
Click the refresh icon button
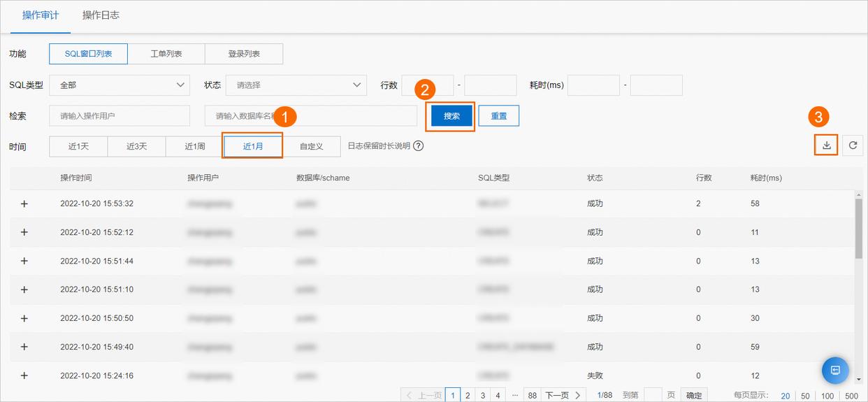pos(853,145)
